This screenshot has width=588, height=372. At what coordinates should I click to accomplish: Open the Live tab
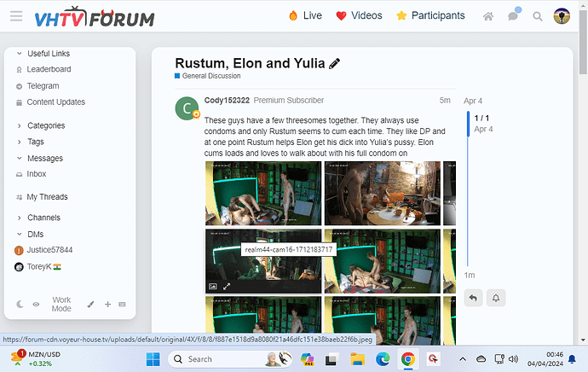pyautogui.click(x=305, y=15)
